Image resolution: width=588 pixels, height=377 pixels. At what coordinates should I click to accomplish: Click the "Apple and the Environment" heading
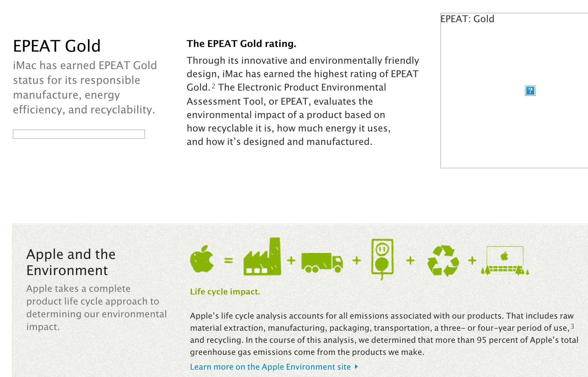click(x=71, y=262)
